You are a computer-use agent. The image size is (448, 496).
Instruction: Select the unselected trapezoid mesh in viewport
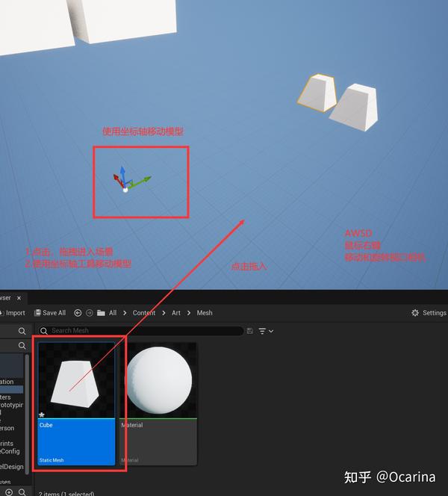(x=355, y=107)
